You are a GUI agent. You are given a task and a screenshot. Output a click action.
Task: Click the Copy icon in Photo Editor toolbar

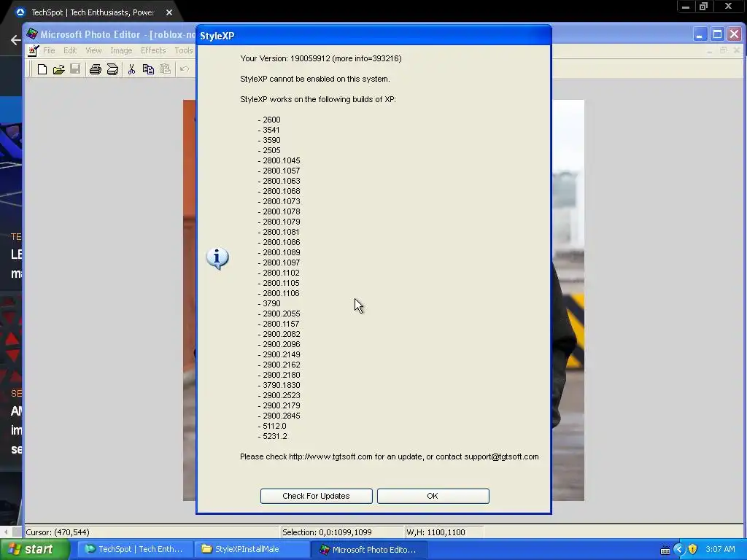(148, 69)
